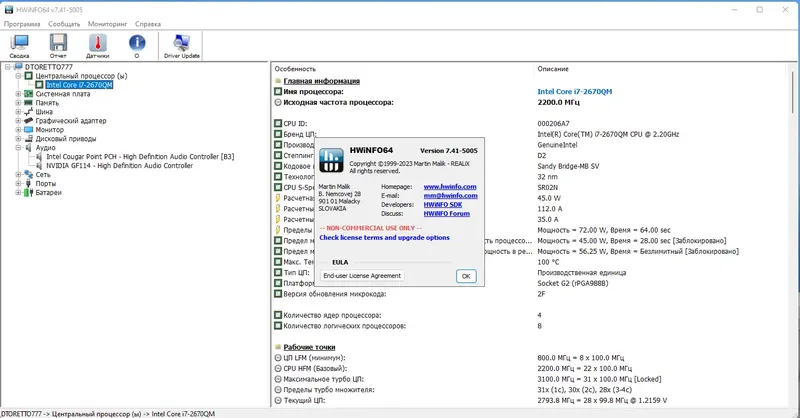Click the folder icon beside Главная информация
Viewport: 800px width, 418px height.
[278, 81]
